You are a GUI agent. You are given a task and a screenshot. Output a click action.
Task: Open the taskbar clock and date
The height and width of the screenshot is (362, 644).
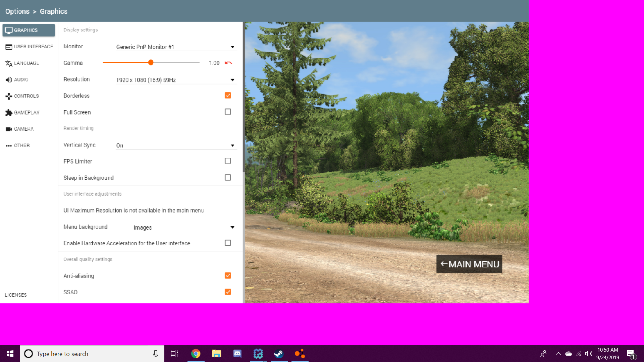click(x=607, y=354)
